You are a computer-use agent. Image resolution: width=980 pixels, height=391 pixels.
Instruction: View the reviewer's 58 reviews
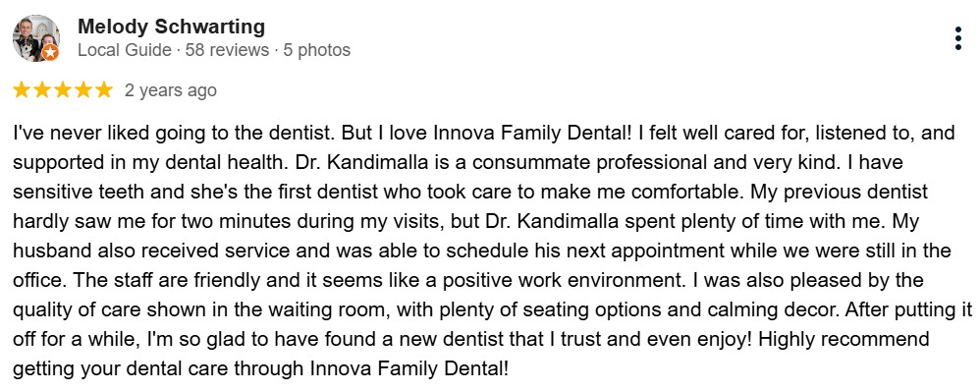point(227,50)
